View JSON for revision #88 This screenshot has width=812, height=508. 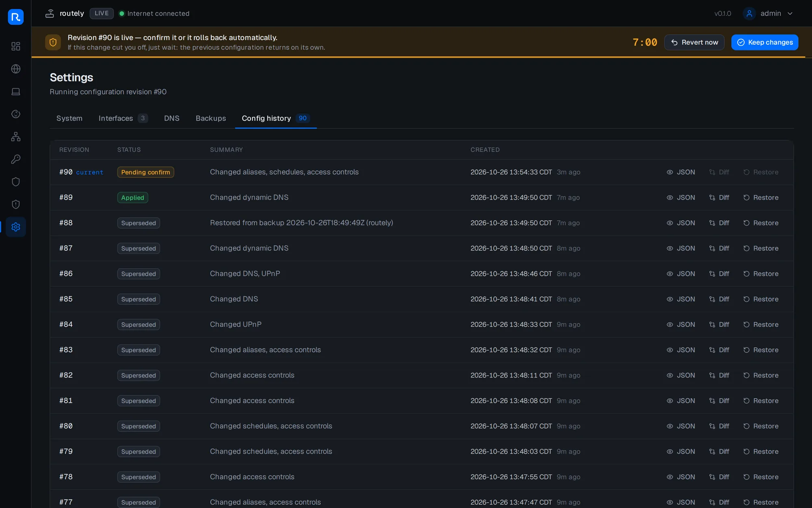(x=681, y=223)
